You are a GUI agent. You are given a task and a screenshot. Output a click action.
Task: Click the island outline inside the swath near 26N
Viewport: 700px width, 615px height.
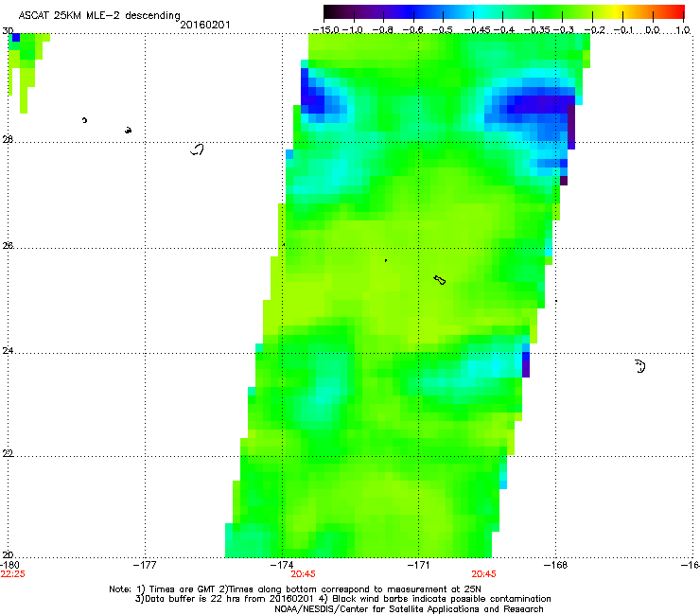(x=440, y=280)
